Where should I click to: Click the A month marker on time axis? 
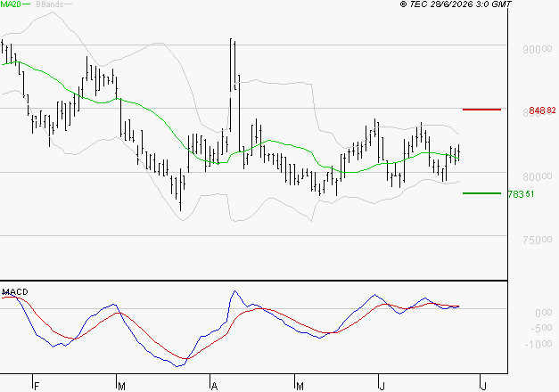click(x=214, y=387)
